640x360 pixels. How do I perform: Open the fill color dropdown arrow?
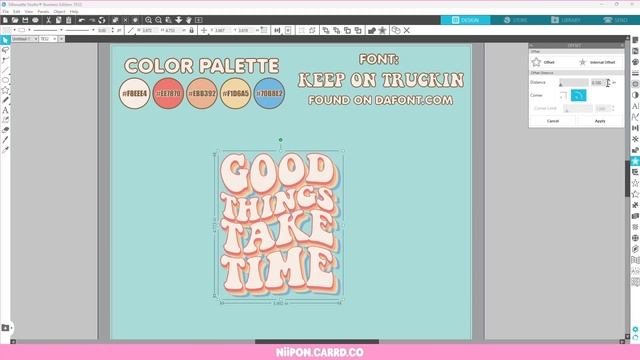[14, 30]
